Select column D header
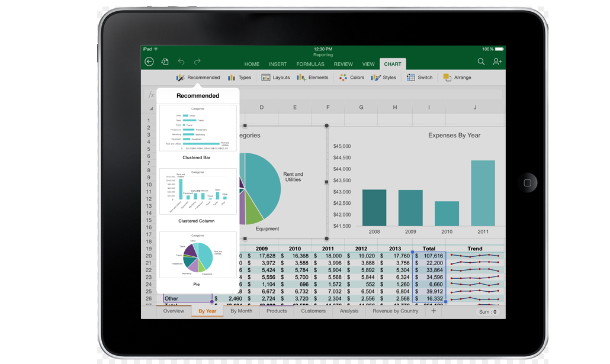610x364 pixels. pyautogui.click(x=261, y=107)
